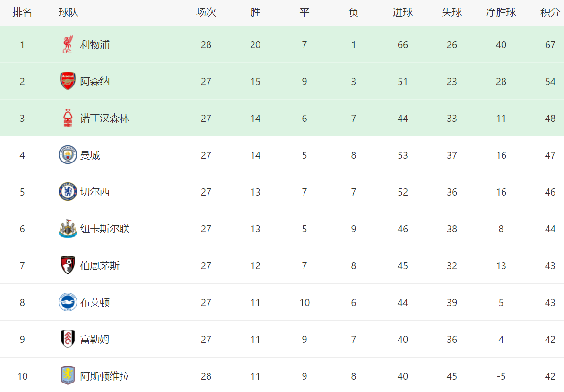The image size is (564, 392).
Task: Click the 进球 column header
Action: (403, 12)
